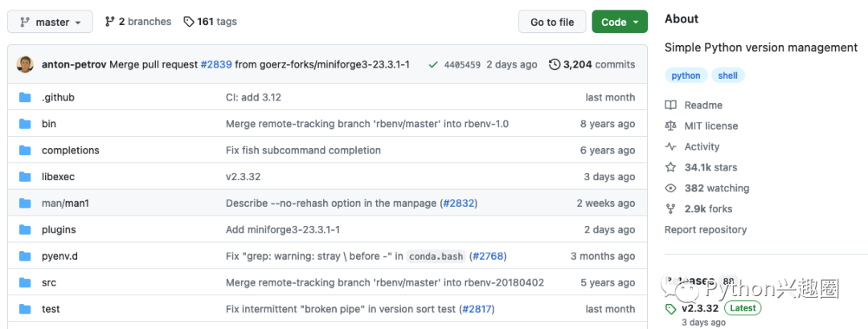Click the MIT license scale icon
This screenshot has height=329, width=868.
(671, 126)
